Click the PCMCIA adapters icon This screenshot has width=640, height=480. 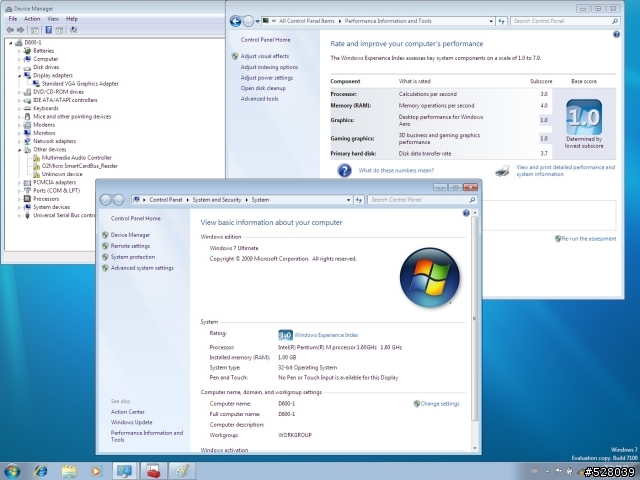tap(27, 182)
